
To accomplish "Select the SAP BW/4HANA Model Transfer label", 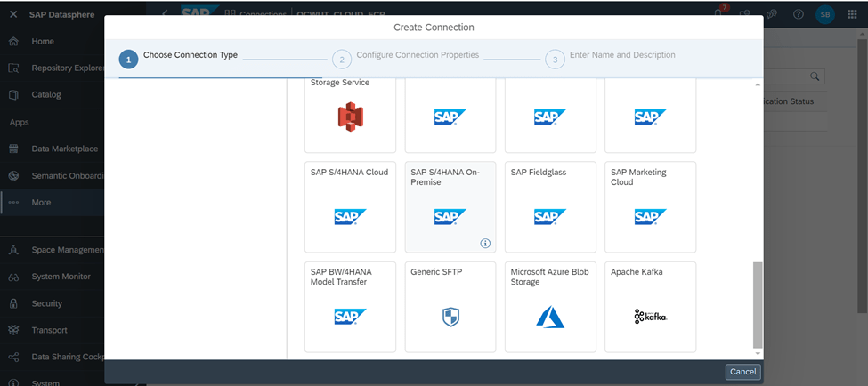I will [x=341, y=277].
